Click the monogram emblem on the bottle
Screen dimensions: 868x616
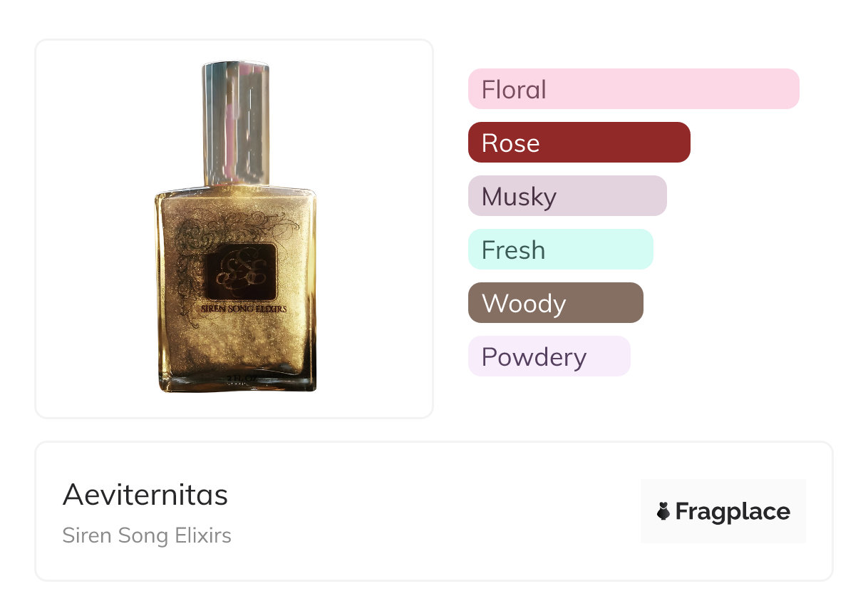pos(240,272)
